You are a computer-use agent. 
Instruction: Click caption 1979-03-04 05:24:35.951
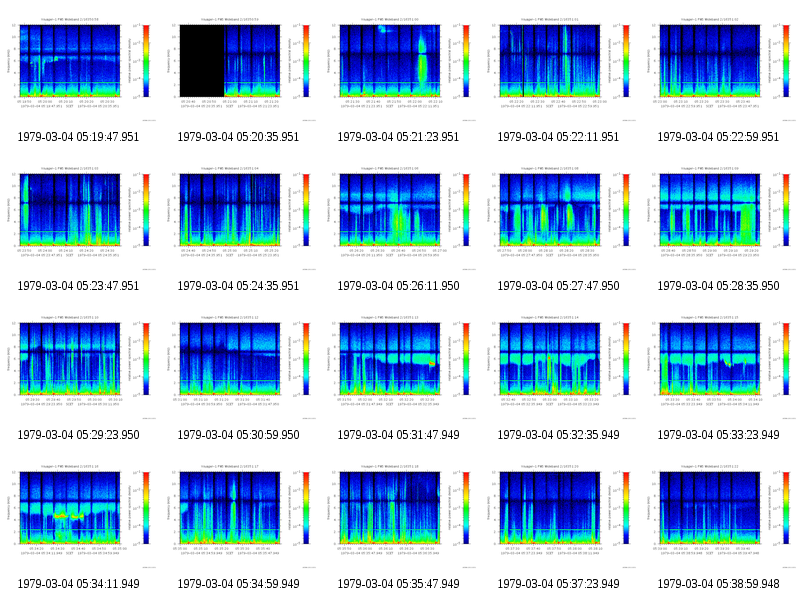point(238,286)
